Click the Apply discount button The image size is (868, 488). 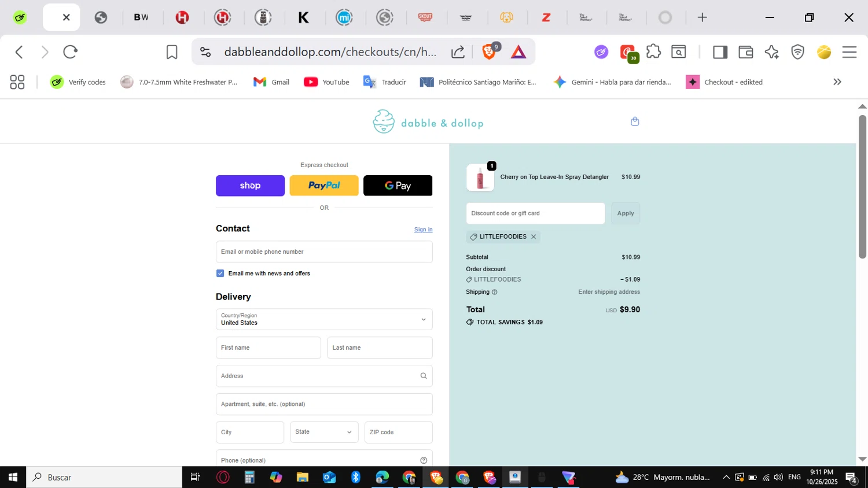[x=626, y=213]
